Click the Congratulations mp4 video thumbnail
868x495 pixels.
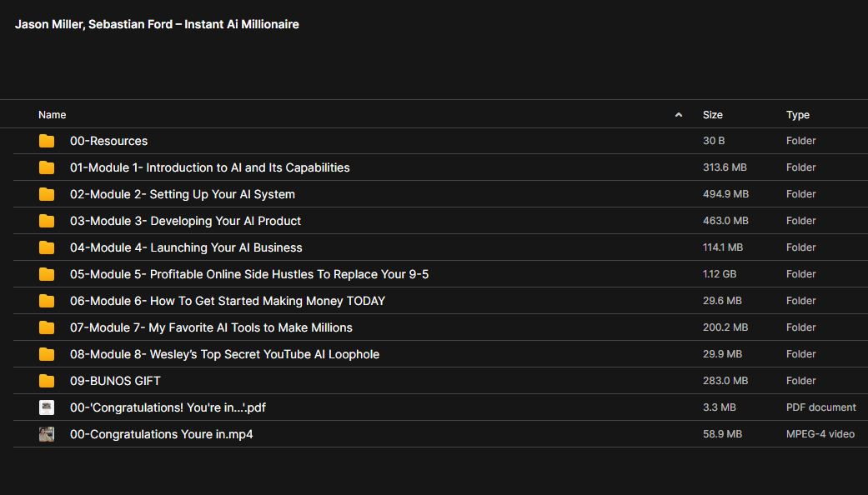tap(47, 434)
